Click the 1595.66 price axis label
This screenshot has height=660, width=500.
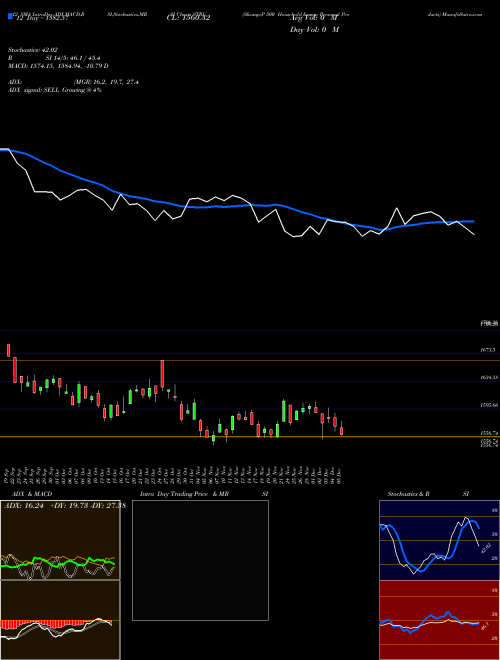tap(489, 405)
